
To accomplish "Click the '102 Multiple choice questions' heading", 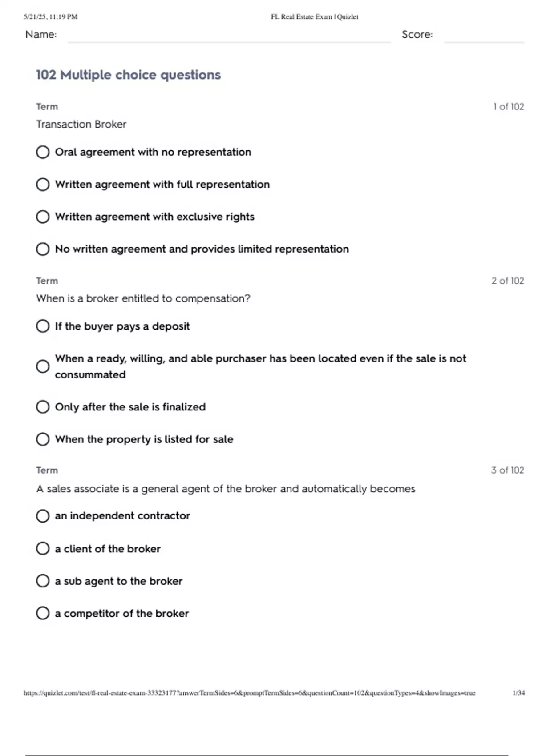I will tap(128, 75).
